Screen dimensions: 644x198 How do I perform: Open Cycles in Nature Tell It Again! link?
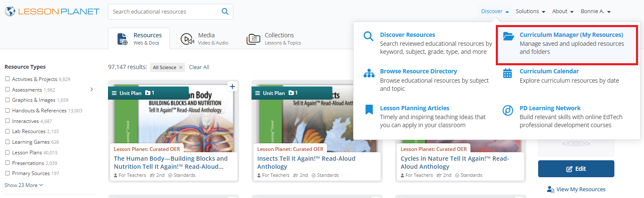(x=455, y=162)
